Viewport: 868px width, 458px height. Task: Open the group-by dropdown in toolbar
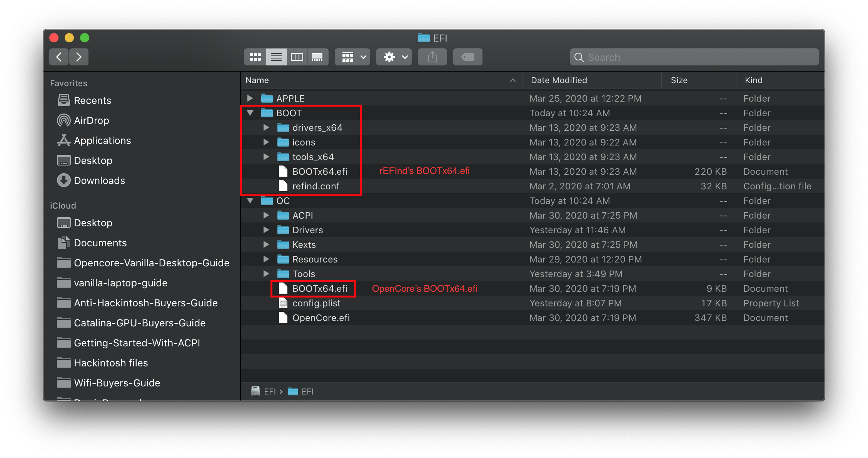352,57
